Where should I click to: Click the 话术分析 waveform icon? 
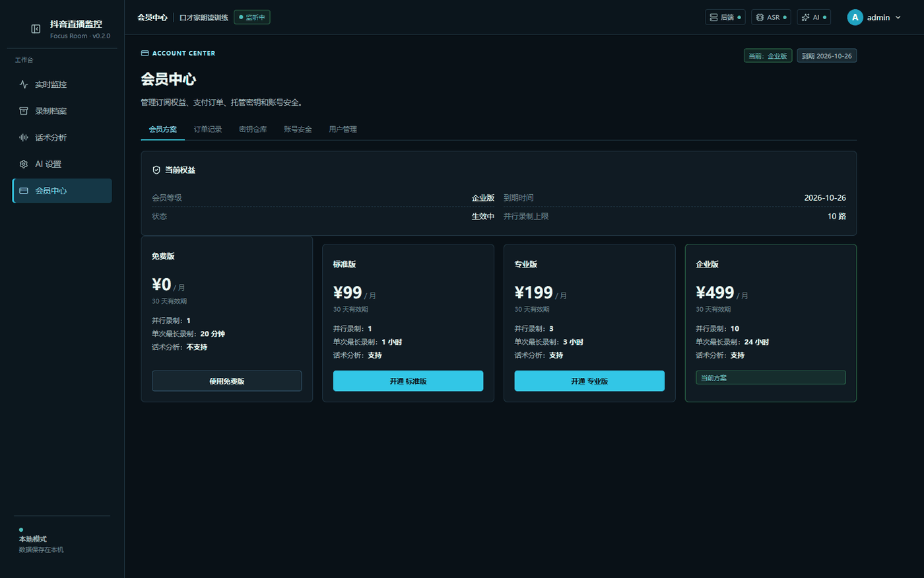tap(24, 137)
